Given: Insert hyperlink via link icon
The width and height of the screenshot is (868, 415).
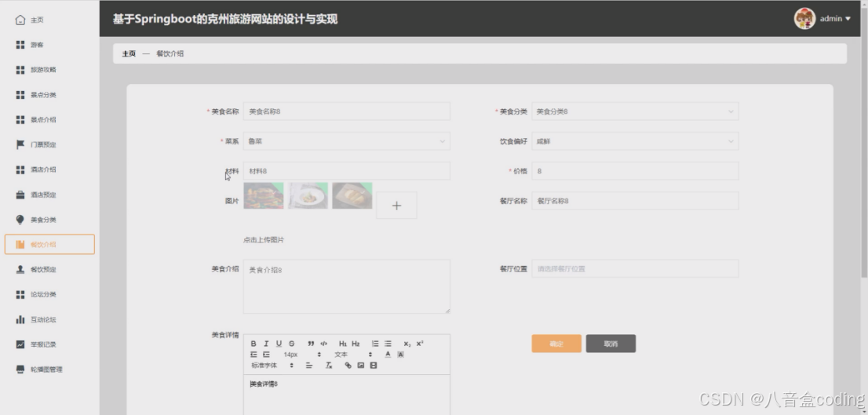Looking at the screenshot, I should pyautogui.click(x=348, y=366).
